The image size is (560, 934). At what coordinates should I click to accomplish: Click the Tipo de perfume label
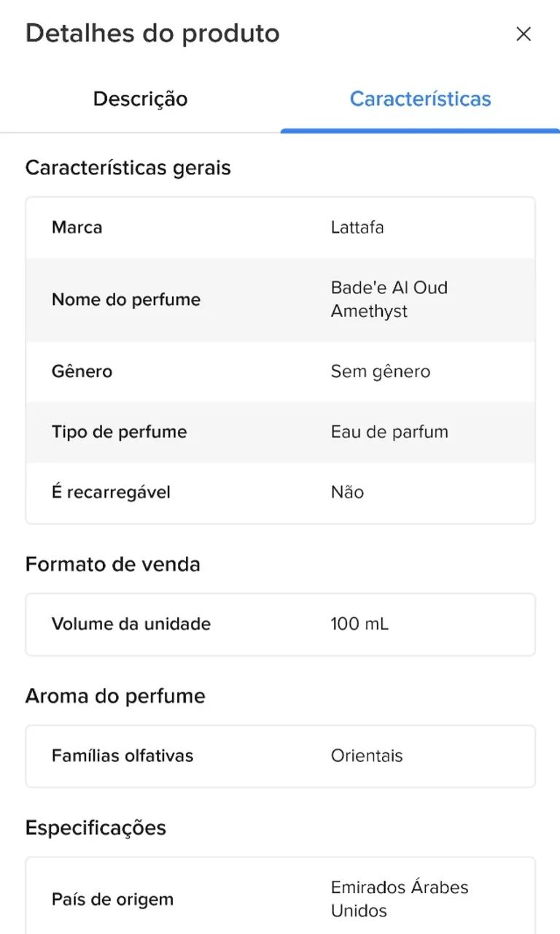pos(119,431)
